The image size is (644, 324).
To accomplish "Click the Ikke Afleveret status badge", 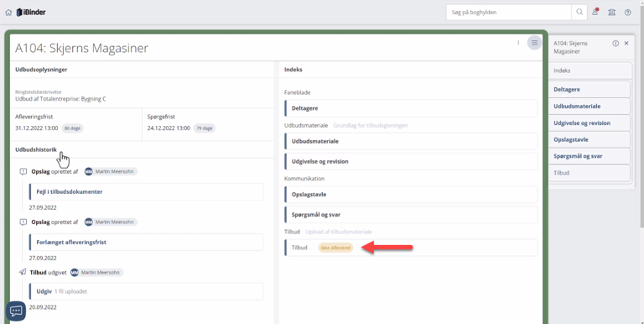I will coord(336,248).
